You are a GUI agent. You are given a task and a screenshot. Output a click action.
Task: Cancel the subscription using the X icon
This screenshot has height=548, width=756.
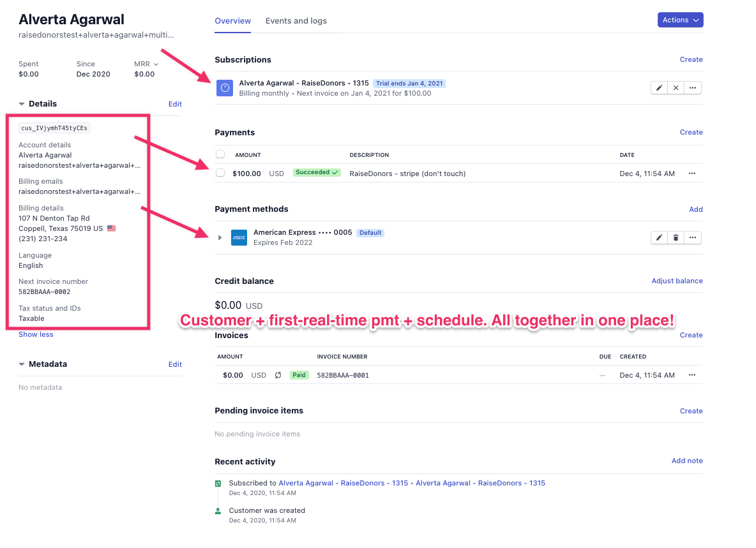(x=676, y=88)
